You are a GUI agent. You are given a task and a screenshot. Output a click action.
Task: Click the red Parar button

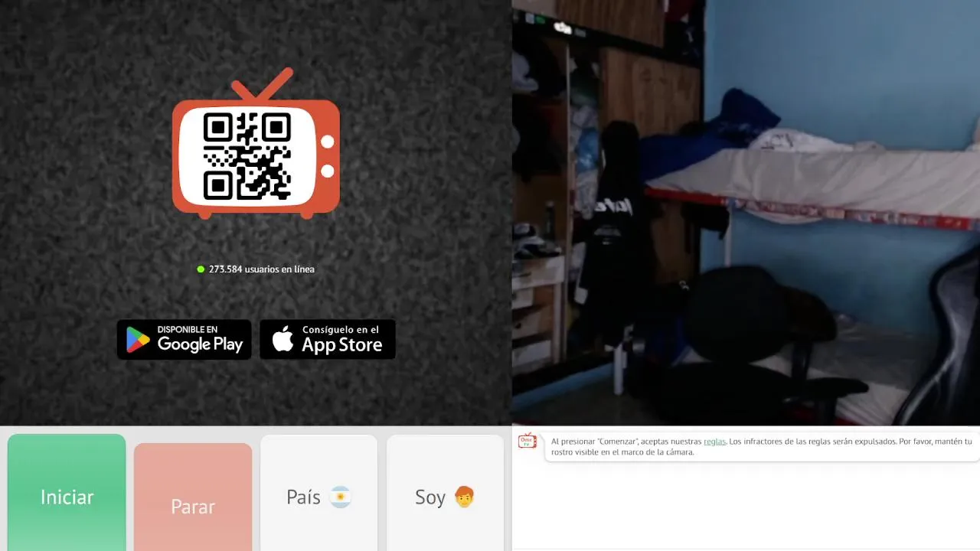193,497
